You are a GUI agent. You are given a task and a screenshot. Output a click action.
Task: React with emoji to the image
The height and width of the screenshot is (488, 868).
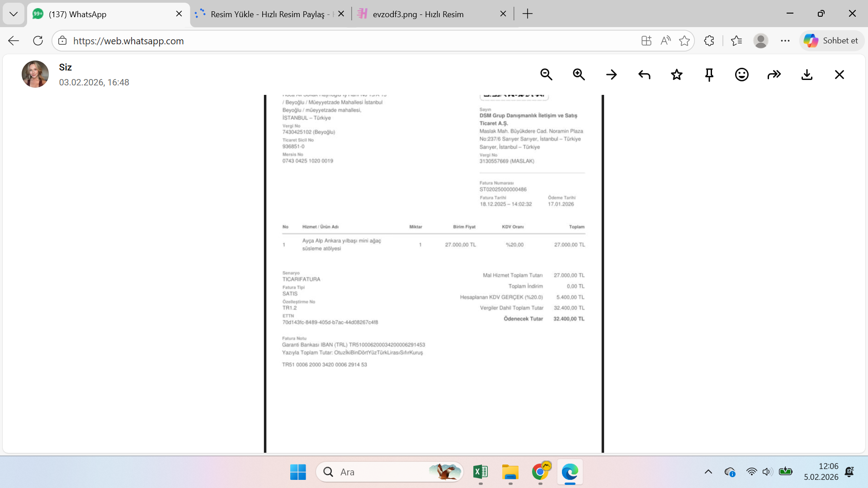click(x=742, y=75)
